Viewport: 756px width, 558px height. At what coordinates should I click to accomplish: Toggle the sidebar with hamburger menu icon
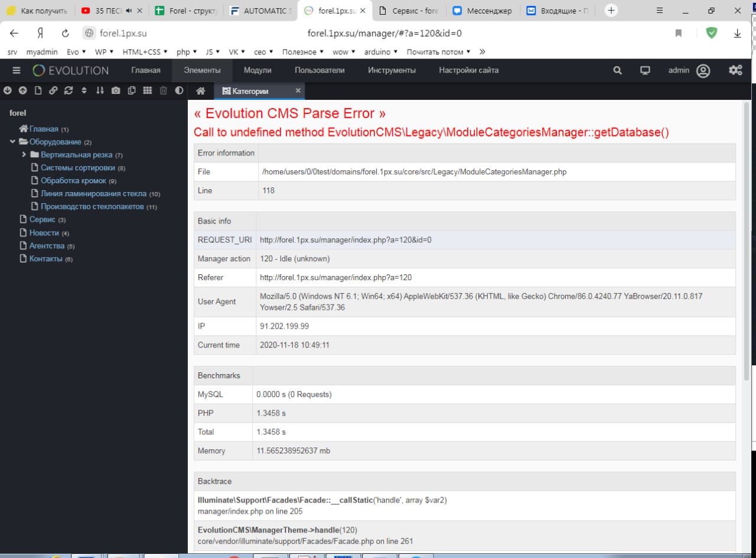coord(17,70)
